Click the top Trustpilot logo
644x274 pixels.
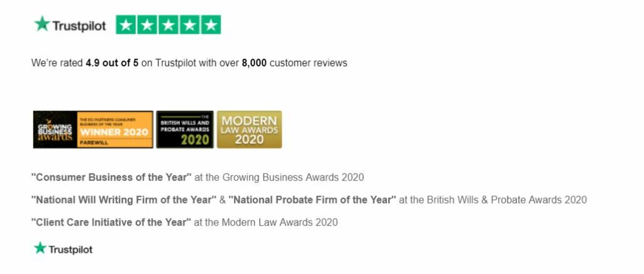point(70,25)
